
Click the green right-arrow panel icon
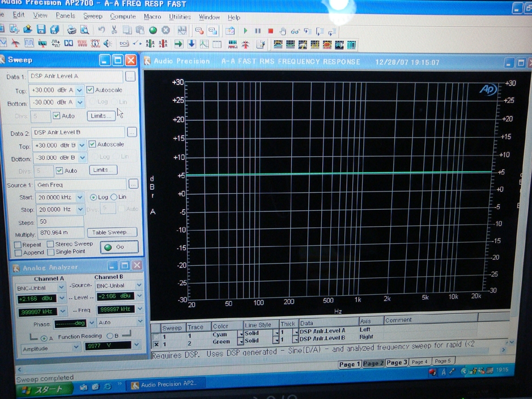[x=178, y=44]
